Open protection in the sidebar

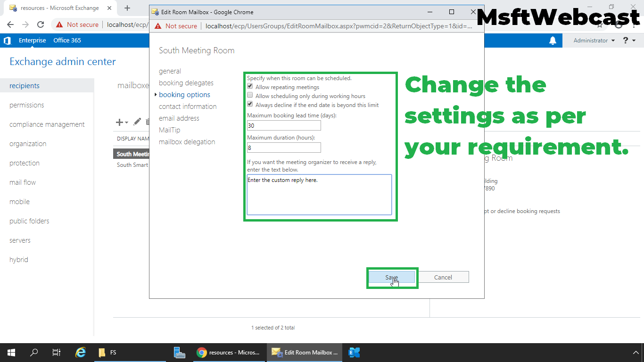click(25, 163)
